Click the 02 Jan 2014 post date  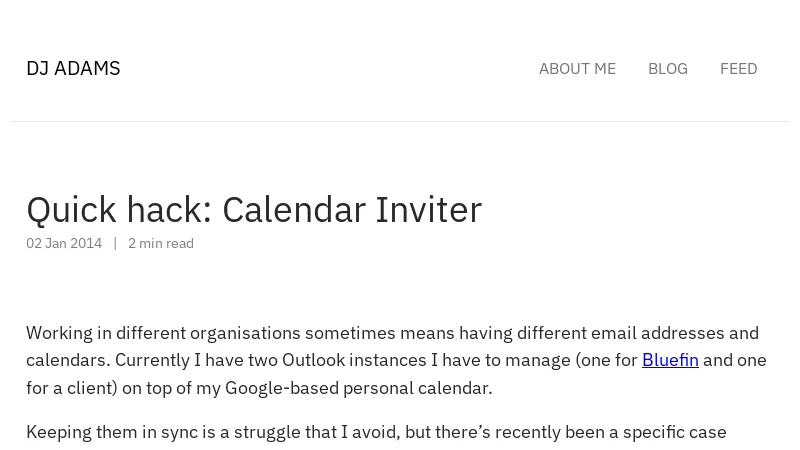tap(64, 243)
